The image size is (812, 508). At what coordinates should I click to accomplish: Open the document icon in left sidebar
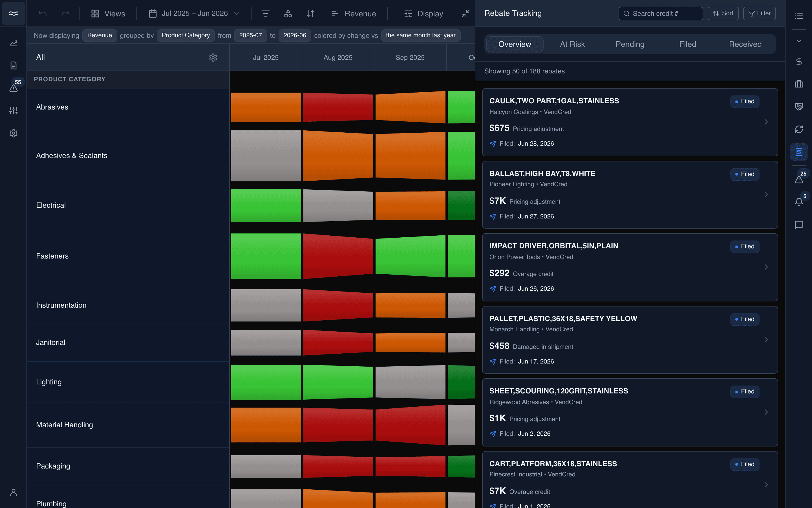coord(14,65)
